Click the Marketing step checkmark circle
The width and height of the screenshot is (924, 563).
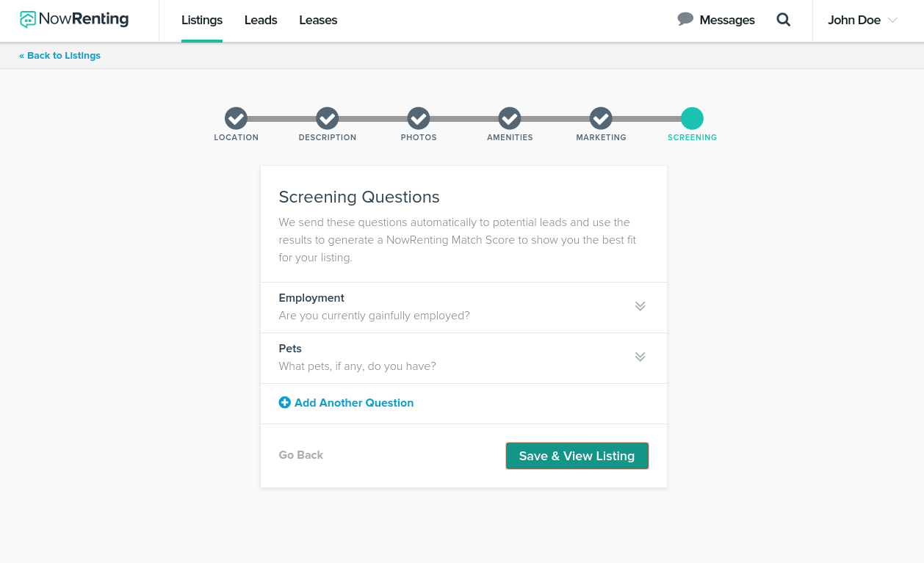pyautogui.click(x=601, y=118)
